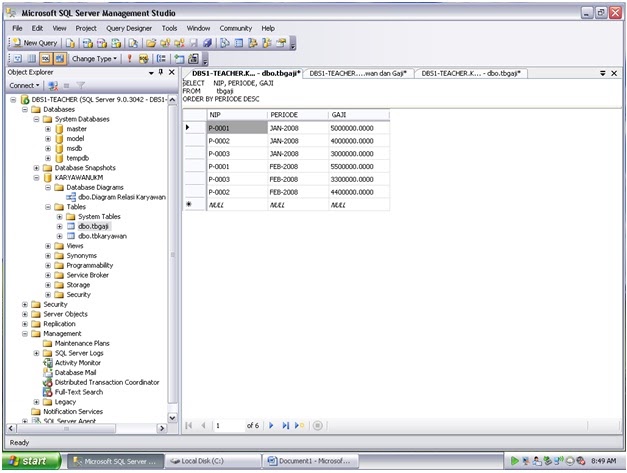Expand the dbo.tbkaryawan table node
Viewport: 627px width, 473px height.
60,236
